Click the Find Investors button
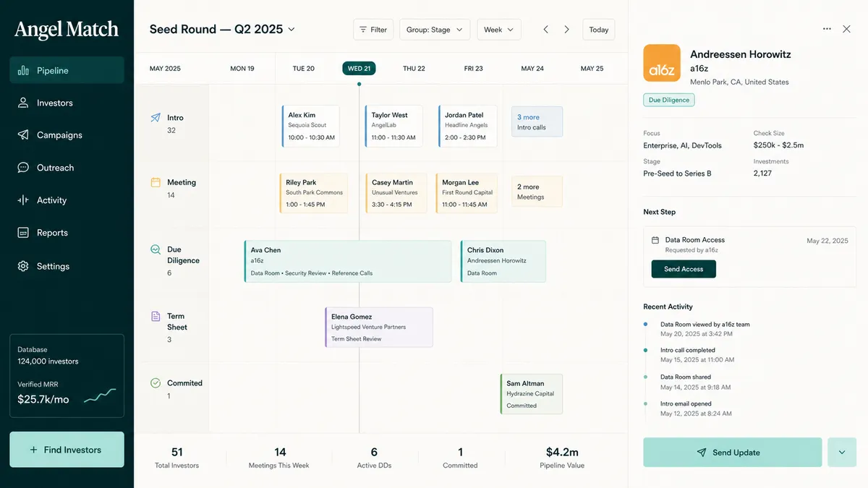 tap(67, 450)
